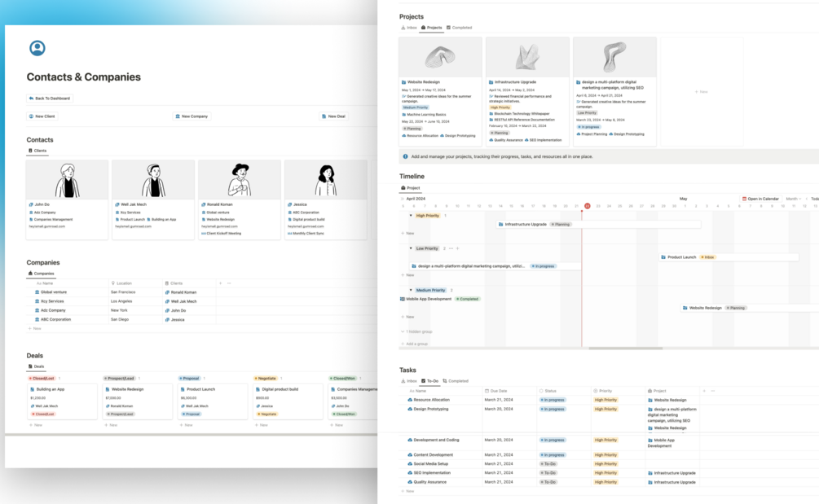Image resolution: width=819 pixels, height=504 pixels.
Task: Open the Project column header in Tasks
Action: [x=657, y=391]
